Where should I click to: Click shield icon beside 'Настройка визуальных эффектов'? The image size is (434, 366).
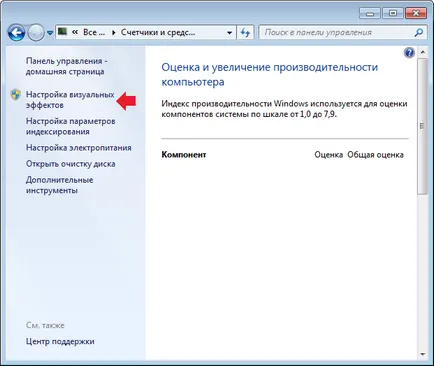point(15,95)
